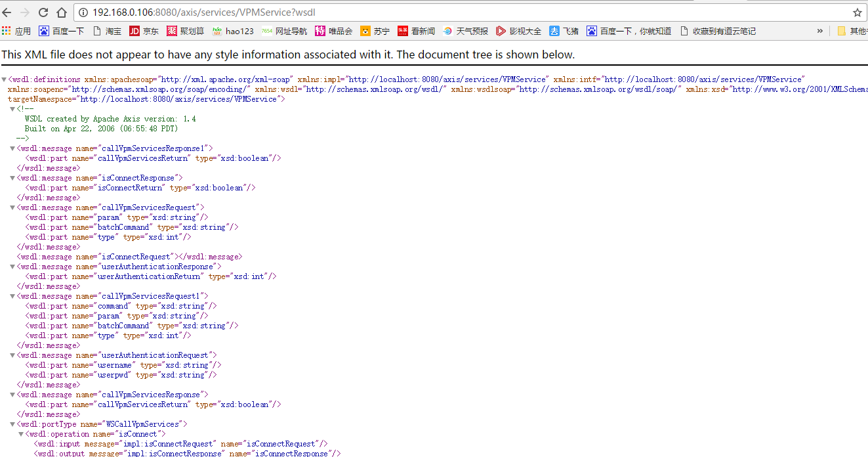Screen dimensions: 868x457
Task: Click the 'Built on Apr 22, 2006' line
Action: tap(101, 129)
